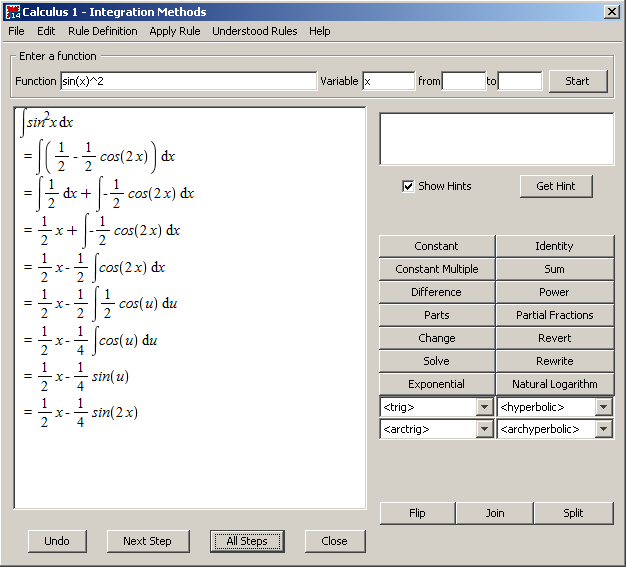This screenshot has height=567, width=626.
Task: Apply the Exponential rule
Action: coord(436,384)
